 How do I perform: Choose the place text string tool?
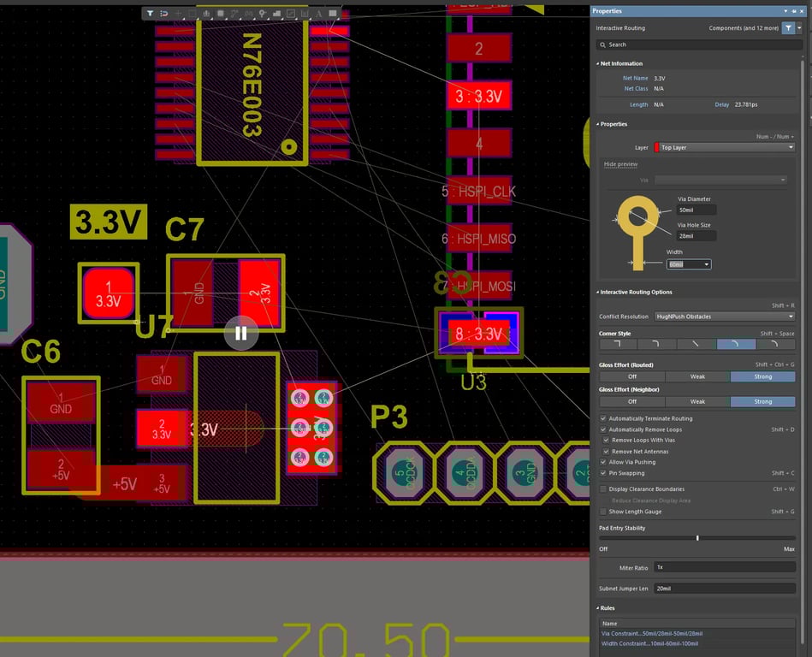click(319, 14)
